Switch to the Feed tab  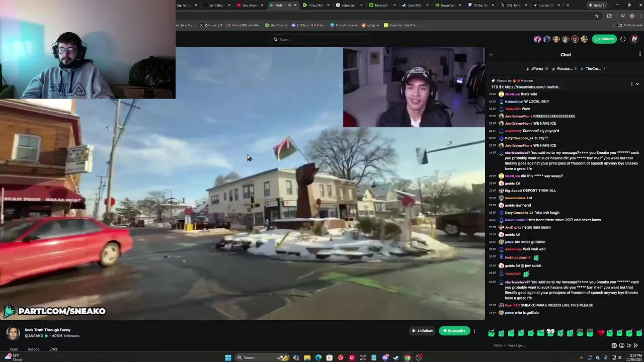pyautogui.click(x=14, y=349)
